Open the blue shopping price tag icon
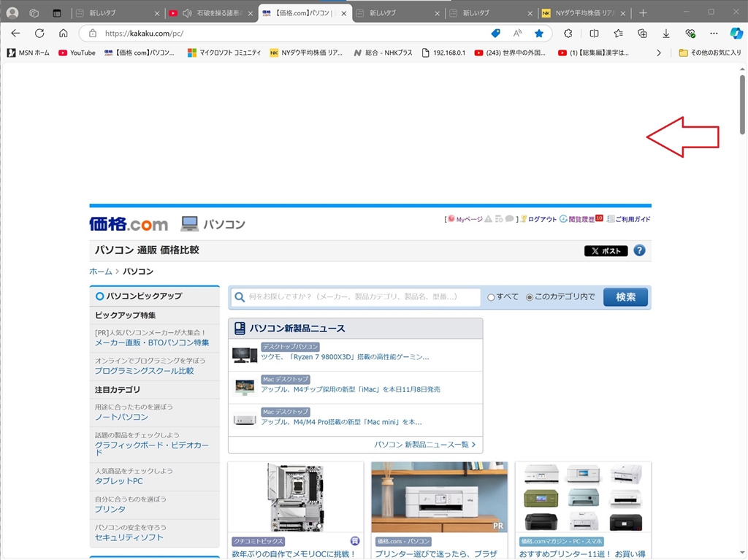 pos(496,34)
